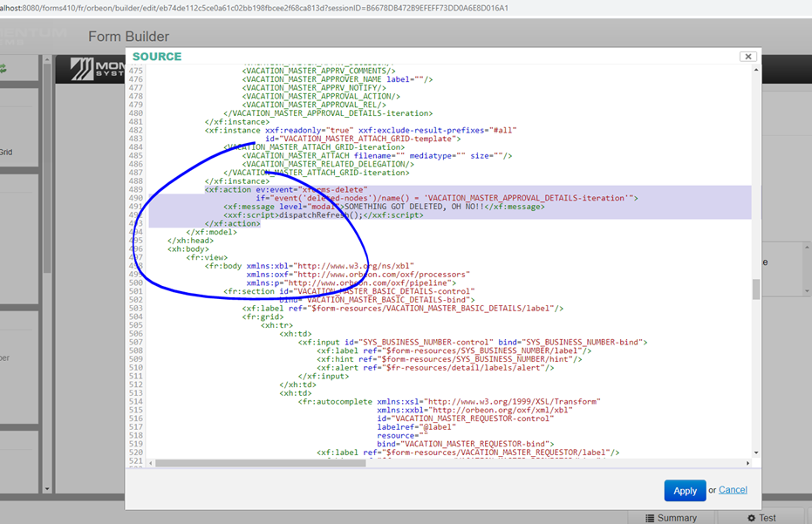This screenshot has width=812, height=524.
Task: Click the Apply button
Action: click(x=685, y=491)
